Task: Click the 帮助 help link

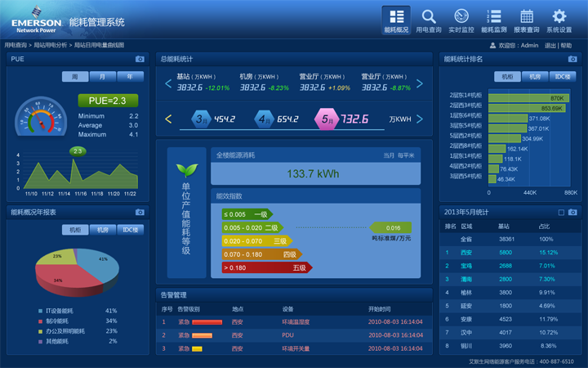Action: coord(566,46)
